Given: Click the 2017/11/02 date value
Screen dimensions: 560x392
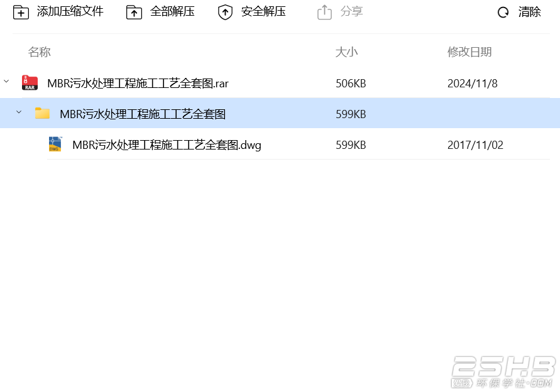Looking at the screenshot, I should [475, 145].
